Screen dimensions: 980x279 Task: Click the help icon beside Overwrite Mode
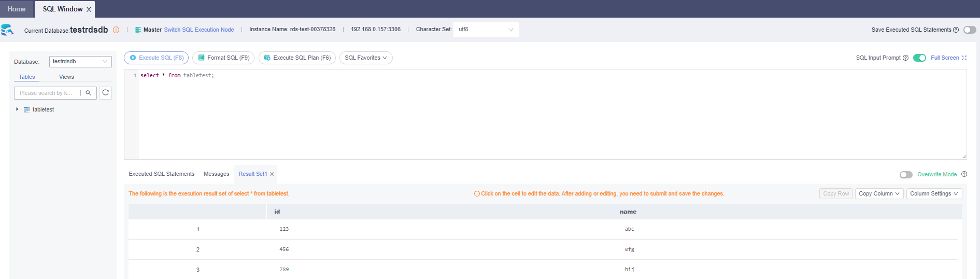click(964, 174)
